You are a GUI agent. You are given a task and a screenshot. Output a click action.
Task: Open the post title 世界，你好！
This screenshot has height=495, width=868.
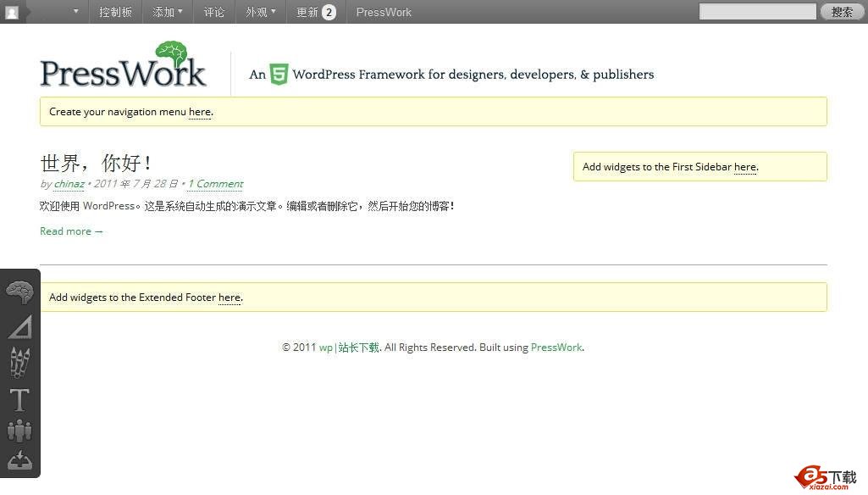point(96,163)
